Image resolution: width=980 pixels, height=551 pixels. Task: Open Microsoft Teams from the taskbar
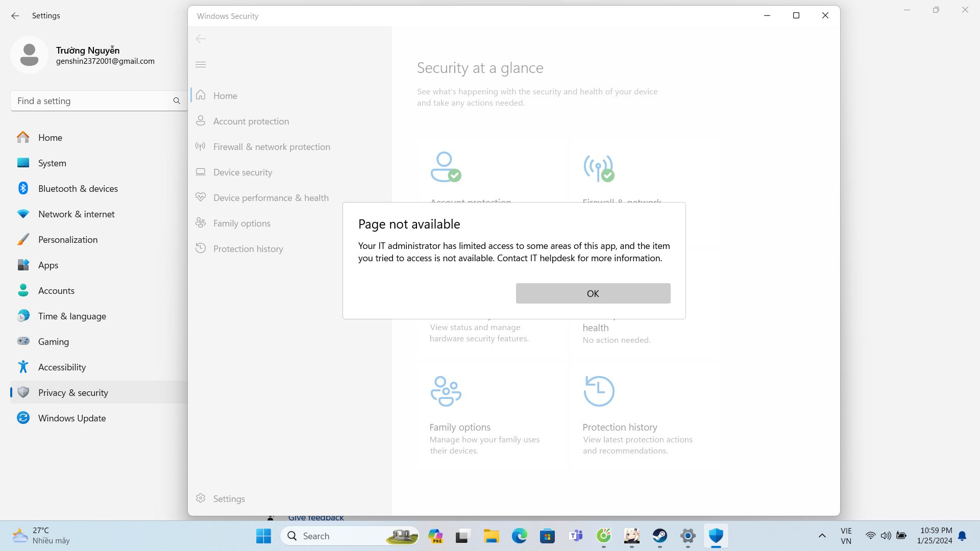click(575, 536)
